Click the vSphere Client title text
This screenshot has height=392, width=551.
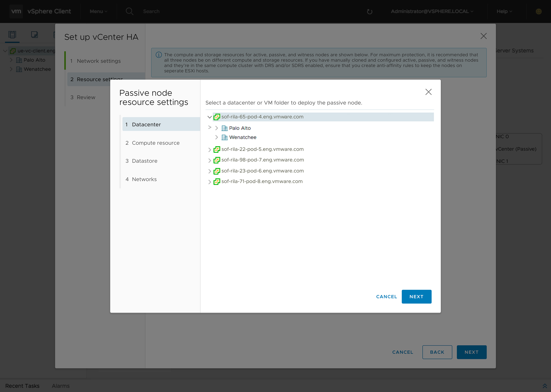(49, 11)
